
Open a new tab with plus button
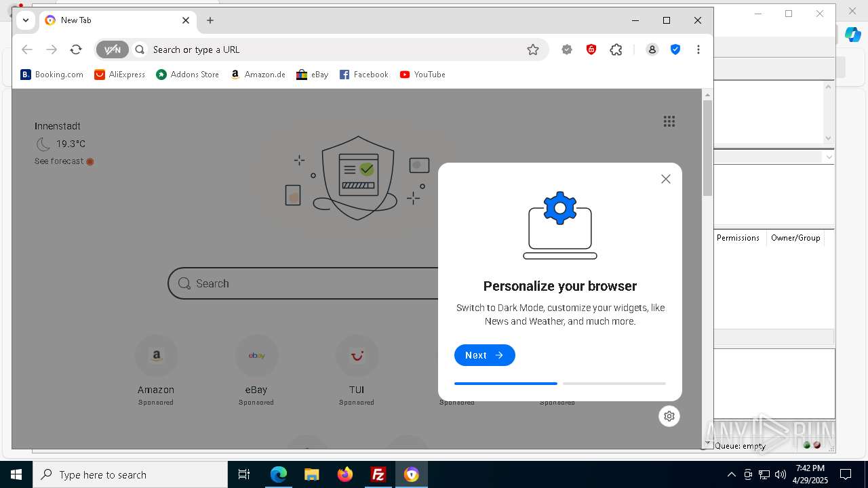[210, 20]
